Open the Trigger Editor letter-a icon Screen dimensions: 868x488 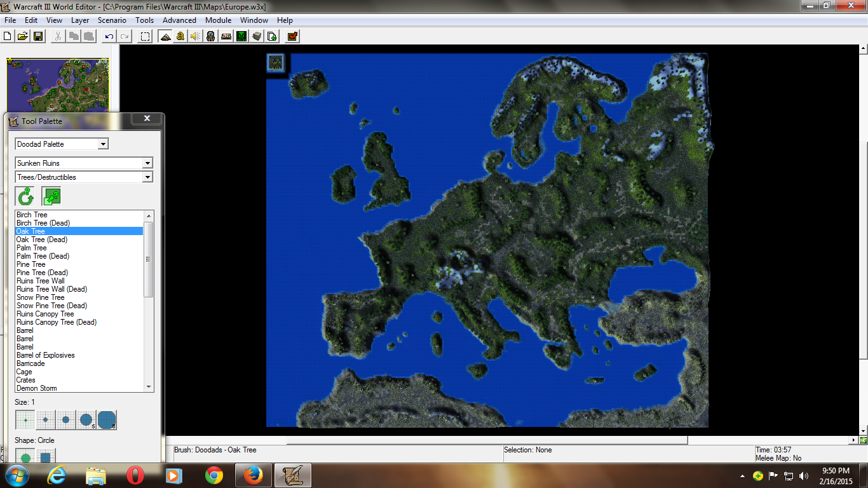(x=180, y=36)
